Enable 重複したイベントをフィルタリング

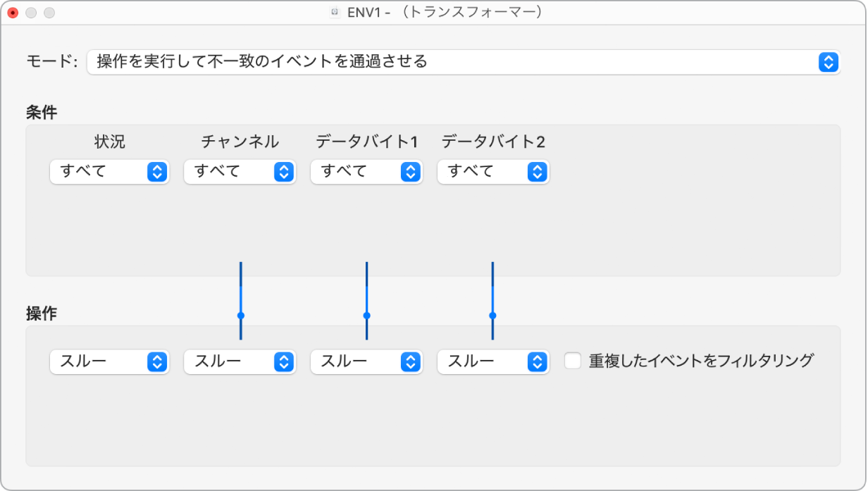coord(573,360)
